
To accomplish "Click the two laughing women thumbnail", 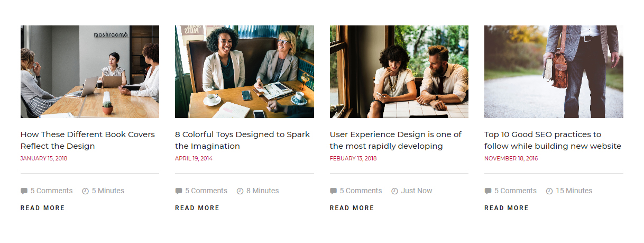I will 244,71.
